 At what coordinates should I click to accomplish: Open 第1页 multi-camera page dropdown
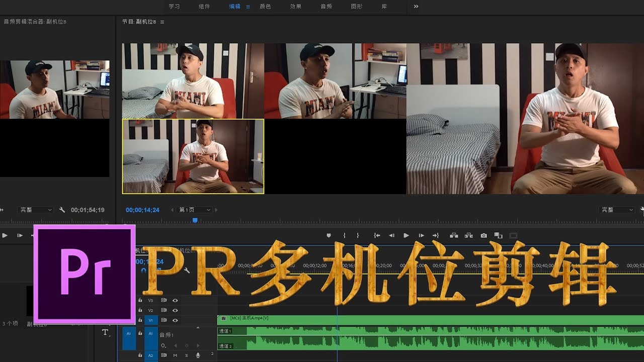(195, 210)
